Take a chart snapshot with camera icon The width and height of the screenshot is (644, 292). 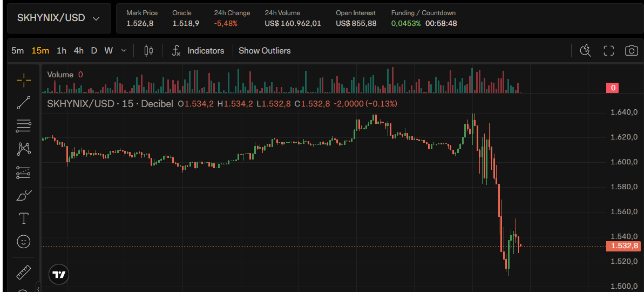pos(631,51)
